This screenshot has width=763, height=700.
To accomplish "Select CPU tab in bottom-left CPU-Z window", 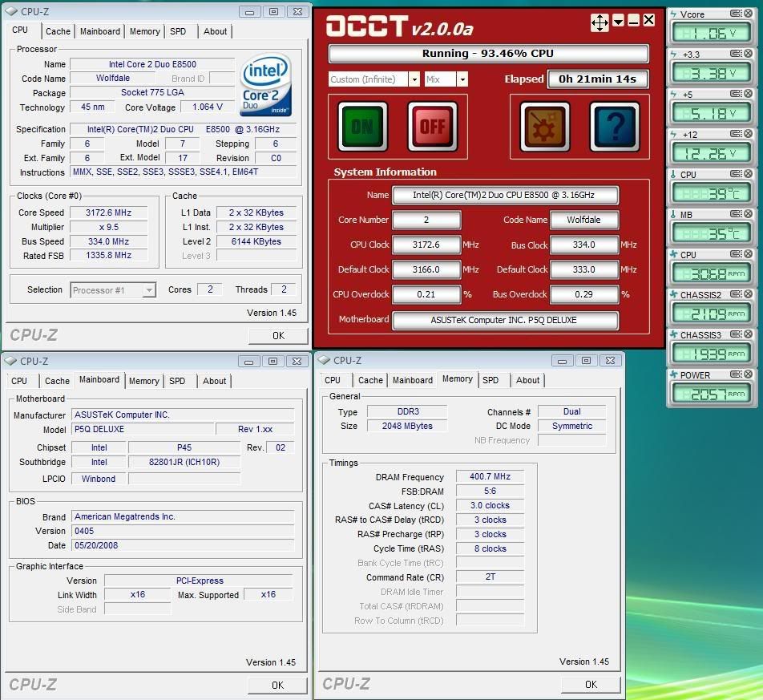I will (19, 381).
